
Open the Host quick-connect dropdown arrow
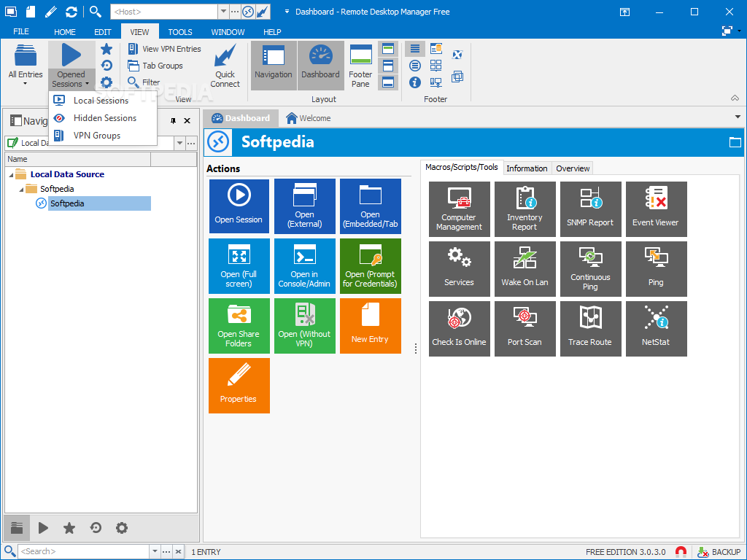[223, 12]
